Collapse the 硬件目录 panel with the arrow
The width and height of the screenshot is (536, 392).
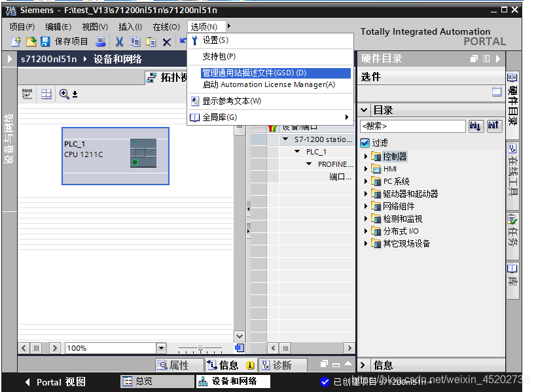pos(498,59)
